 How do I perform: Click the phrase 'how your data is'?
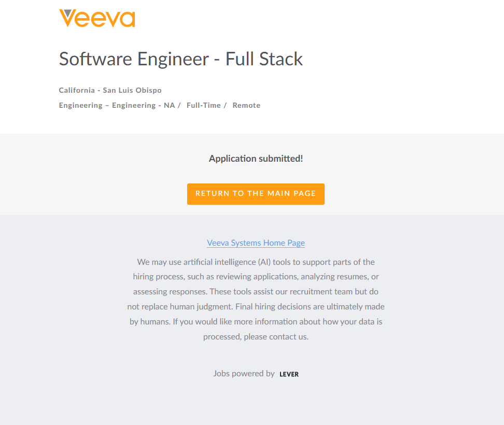click(x=353, y=321)
